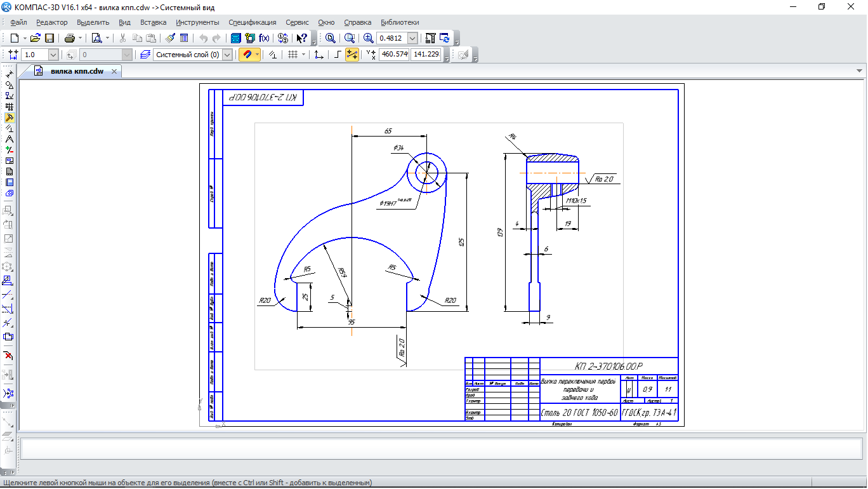Click the X coordinate field 460.574
The width and height of the screenshot is (868, 489).
[x=393, y=55]
